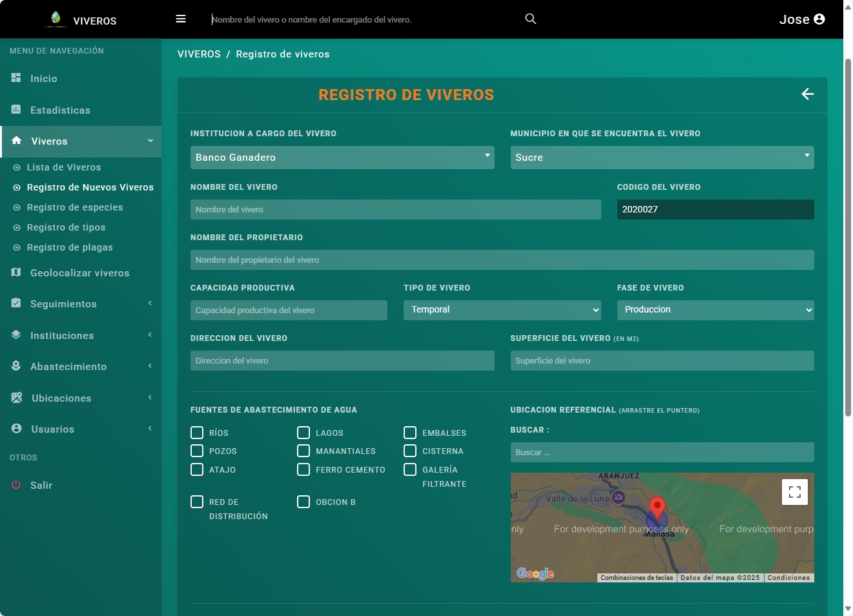The height and width of the screenshot is (616, 853).
Task: Open the map Condiciones link
Action: point(788,578)
